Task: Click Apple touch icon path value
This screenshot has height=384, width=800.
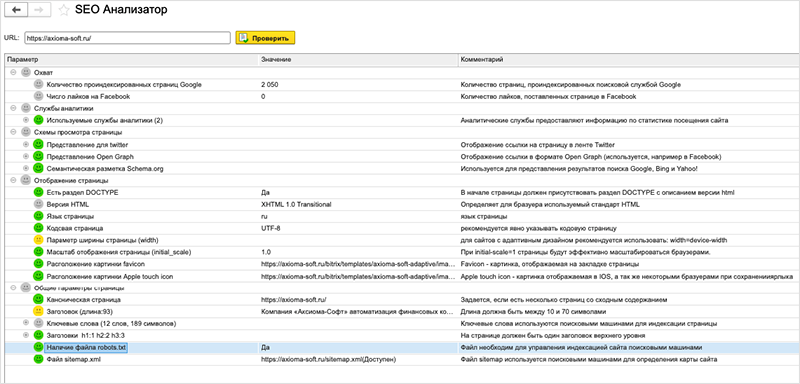Action: [358, 276]
